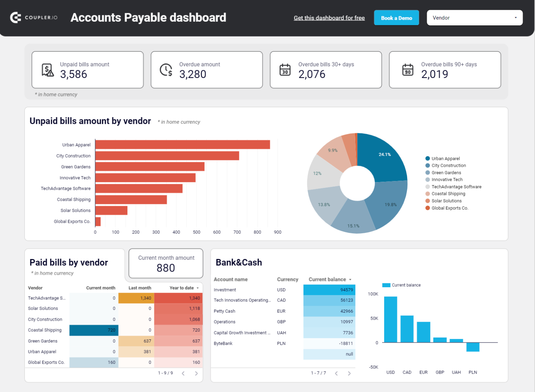Screen dimensions: 535x392
Task: Open the Year to date sort dropdown
Action: click(x=197, y=288)
